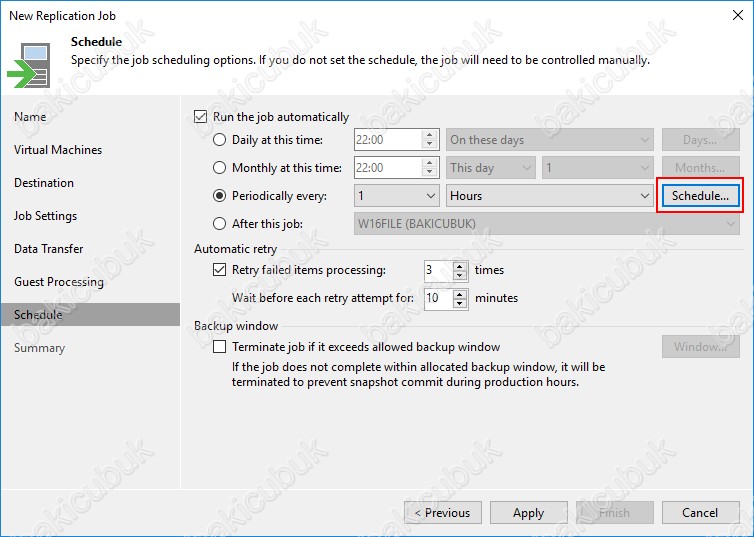Viewport: 754px width, 537px height.
Task: Click the Monthly time field showing 22:00
Action: click(x=388, y=168)
